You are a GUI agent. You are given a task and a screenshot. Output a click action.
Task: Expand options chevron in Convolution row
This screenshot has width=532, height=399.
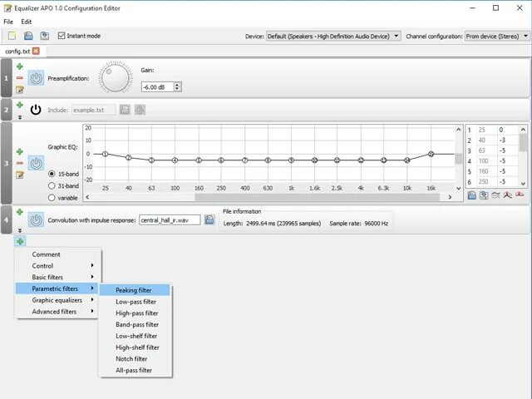pos(20,230)
